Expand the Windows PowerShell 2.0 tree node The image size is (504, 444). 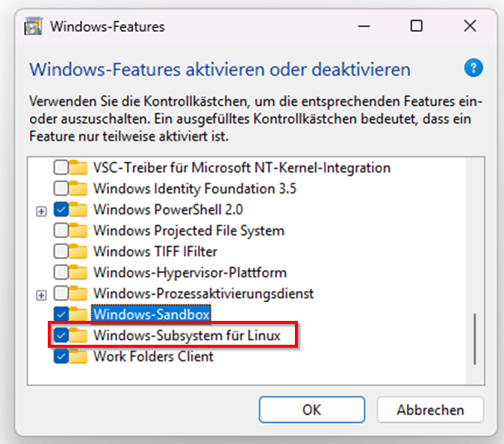tap(41, 211)
